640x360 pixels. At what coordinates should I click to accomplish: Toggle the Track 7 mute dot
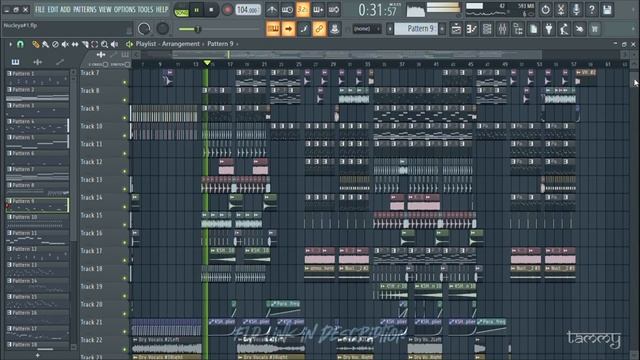[x=124, y=82]
